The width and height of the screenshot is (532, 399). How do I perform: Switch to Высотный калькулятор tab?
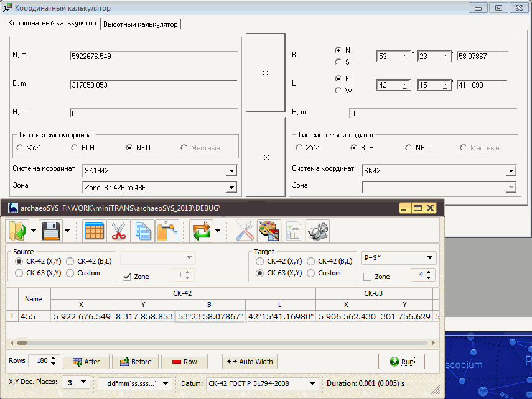(141, 24)
